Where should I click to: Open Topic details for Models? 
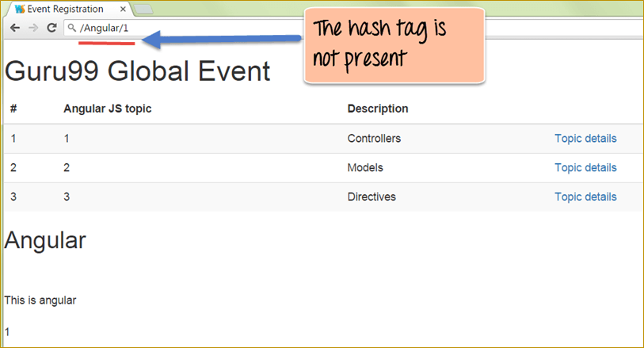(x=585, y=168)
